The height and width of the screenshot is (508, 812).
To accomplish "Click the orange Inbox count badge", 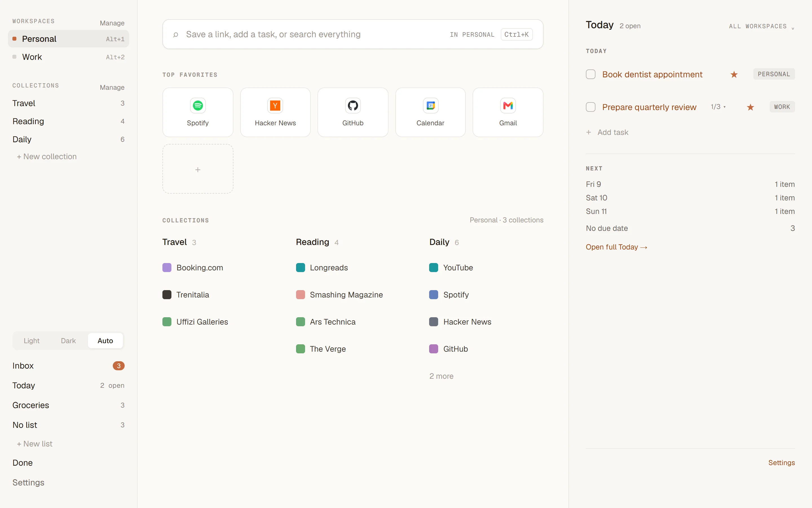I will click(118, 366).
